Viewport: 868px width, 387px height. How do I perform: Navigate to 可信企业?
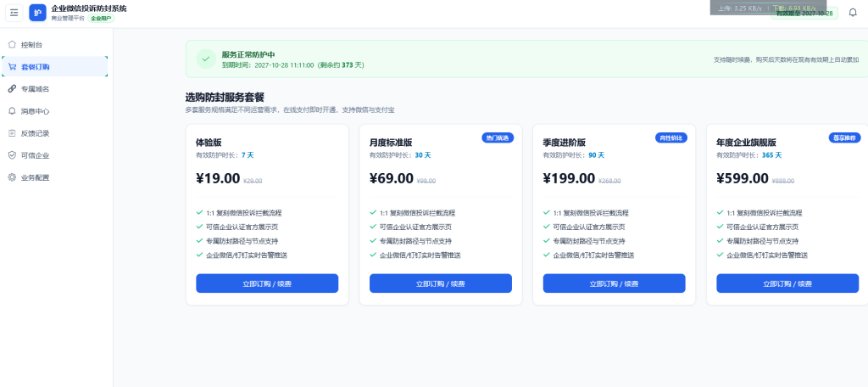(55, 155)
